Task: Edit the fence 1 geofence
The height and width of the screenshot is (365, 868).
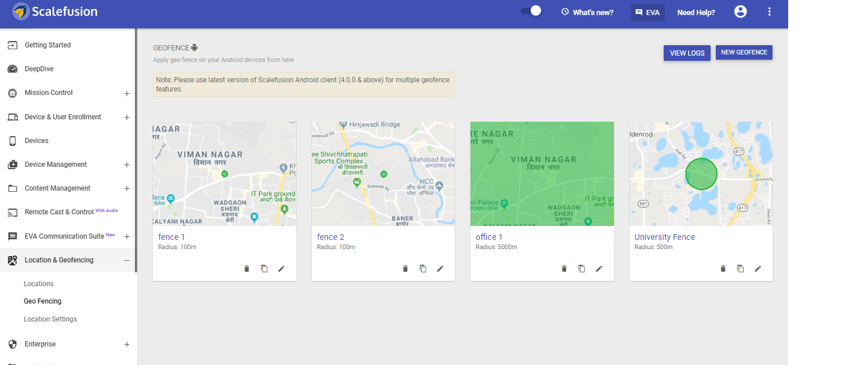Action: [x=282, y=269]
